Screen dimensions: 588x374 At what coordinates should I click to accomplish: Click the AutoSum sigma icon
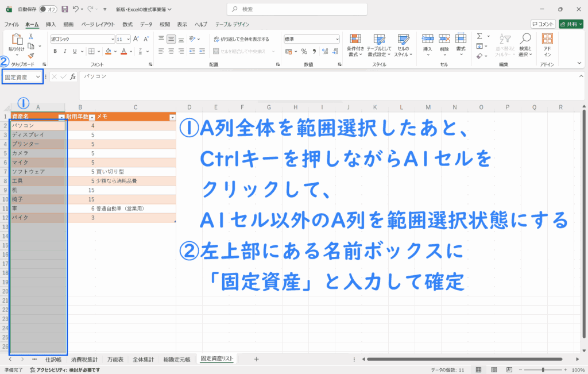[x=479, y=37]
